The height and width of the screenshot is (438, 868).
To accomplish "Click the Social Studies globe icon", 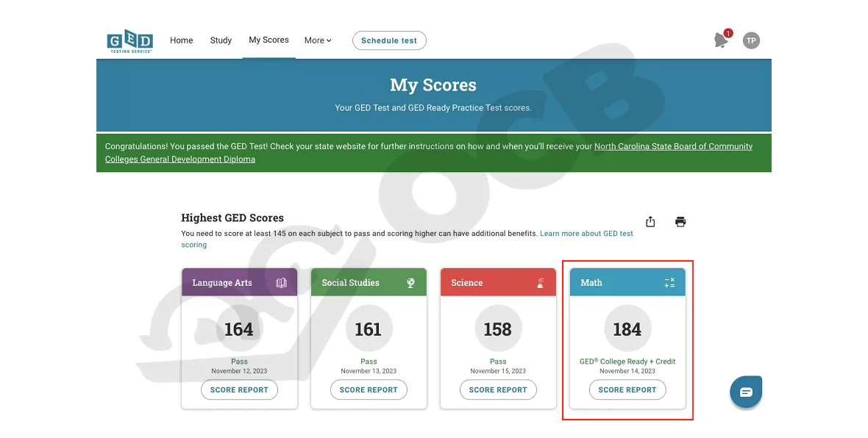I will tap(410, 283).
